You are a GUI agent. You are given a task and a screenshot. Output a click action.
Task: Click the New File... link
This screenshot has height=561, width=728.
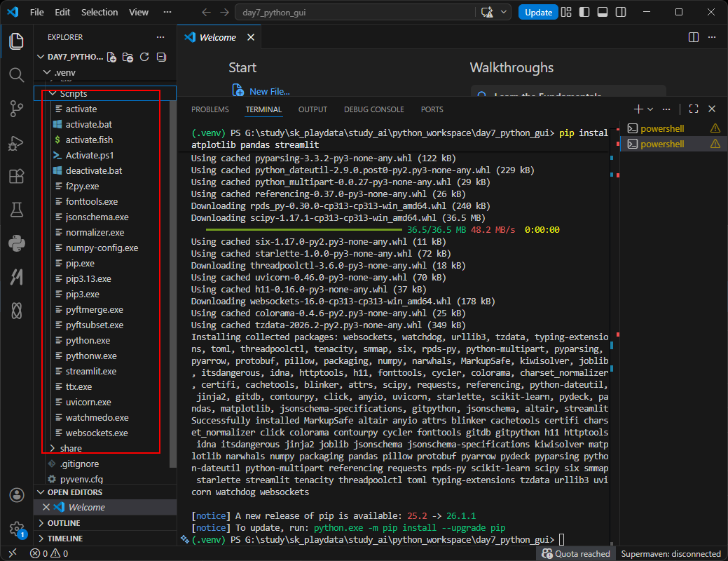269,91
